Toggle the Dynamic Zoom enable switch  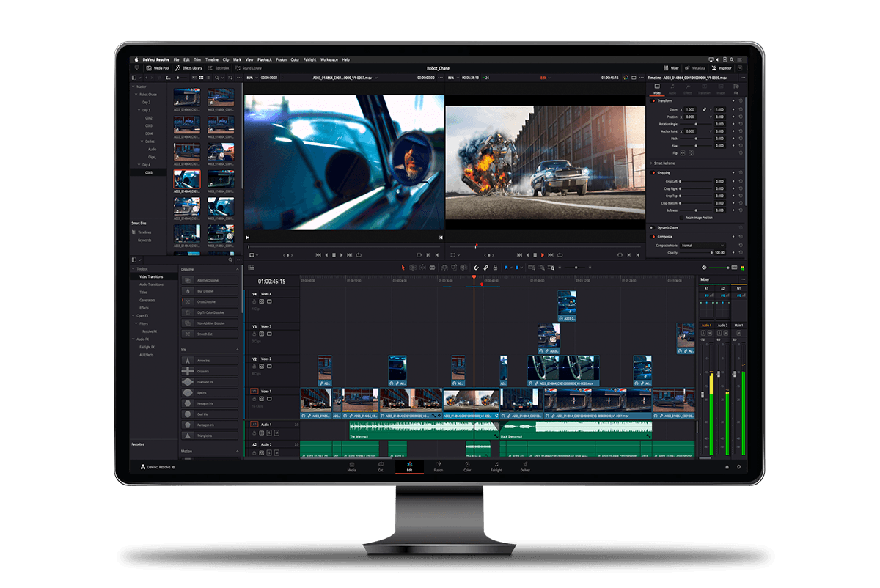653,228
